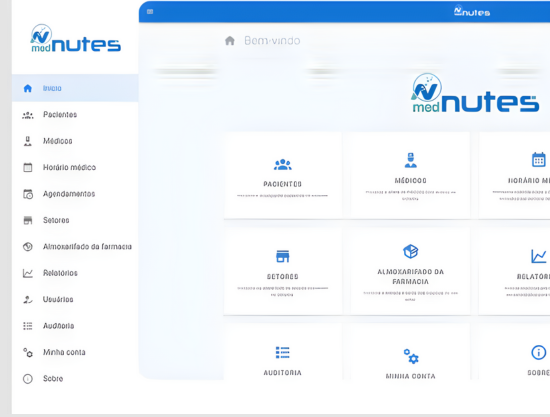The image size is (550, 417).
Task: Select the highlighted Início sidebar item
Action: [x=75, y=88]
